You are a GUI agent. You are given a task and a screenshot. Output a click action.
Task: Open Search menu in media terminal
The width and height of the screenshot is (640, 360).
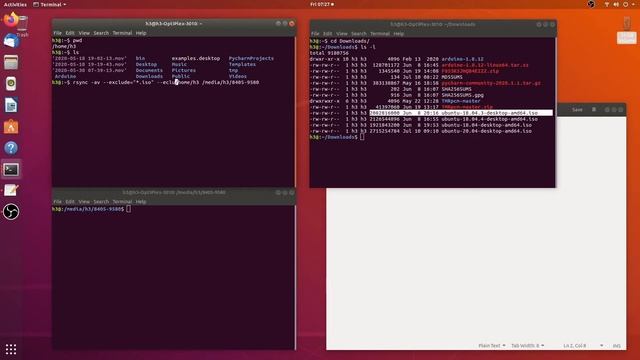click(101, 202)
